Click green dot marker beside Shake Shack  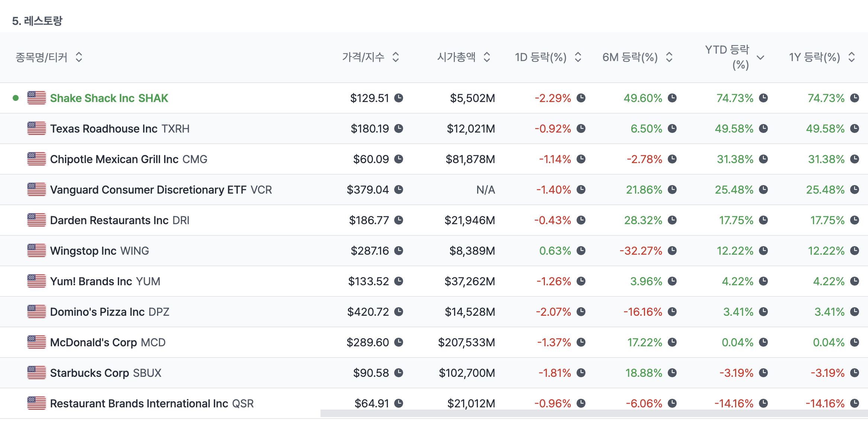click(16, 98)
